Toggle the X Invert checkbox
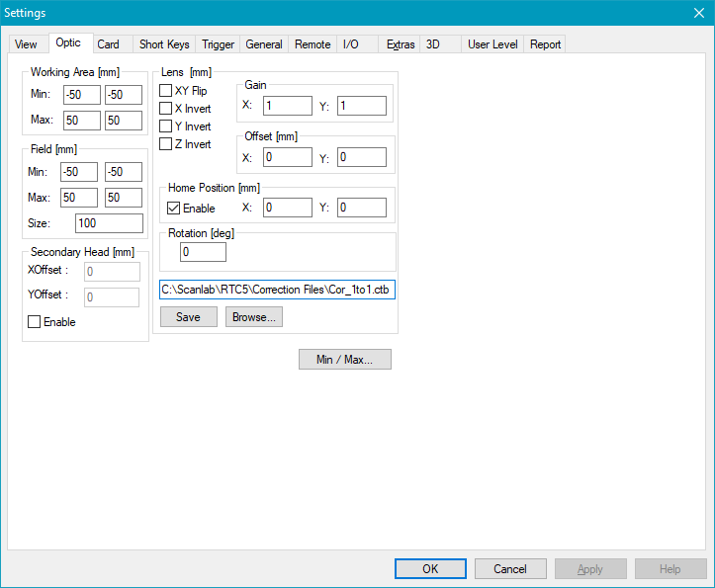715x588 pixels. click(166, 109)
